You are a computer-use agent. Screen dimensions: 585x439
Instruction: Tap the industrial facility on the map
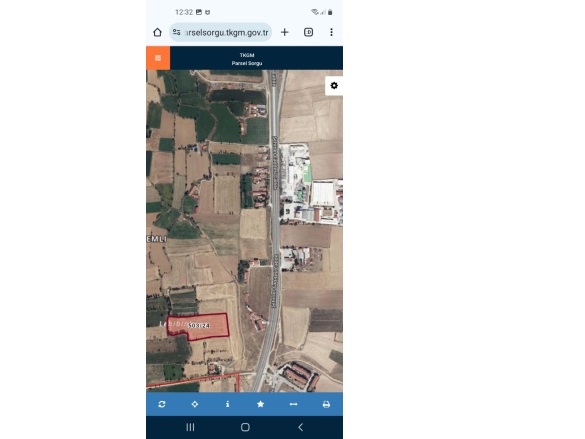(312, 185)
